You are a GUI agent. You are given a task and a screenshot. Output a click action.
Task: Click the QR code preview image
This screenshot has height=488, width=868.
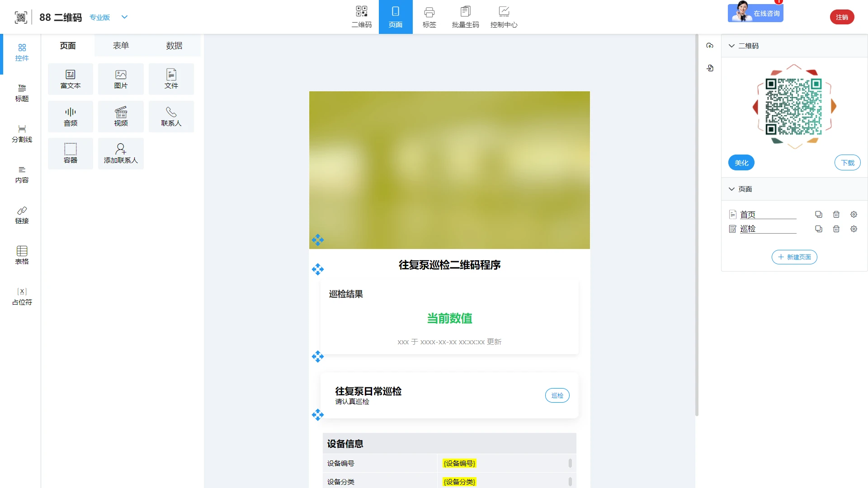pos(793,107)
